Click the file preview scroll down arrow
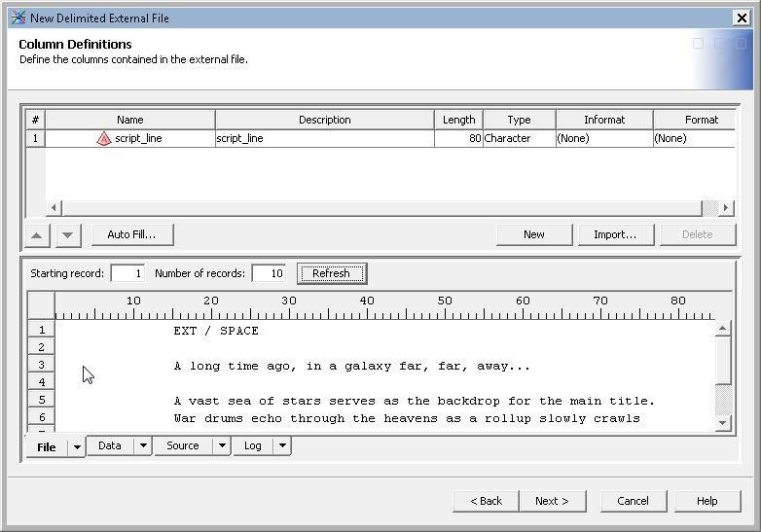761x532 pixels. 723,423
